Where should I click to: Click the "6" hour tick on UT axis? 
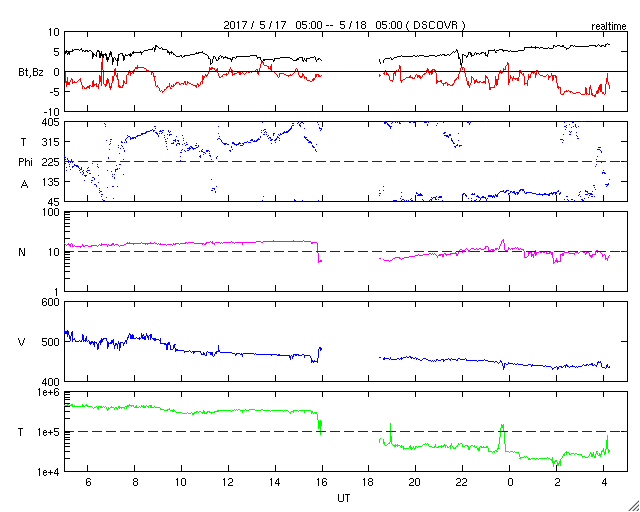88,481
